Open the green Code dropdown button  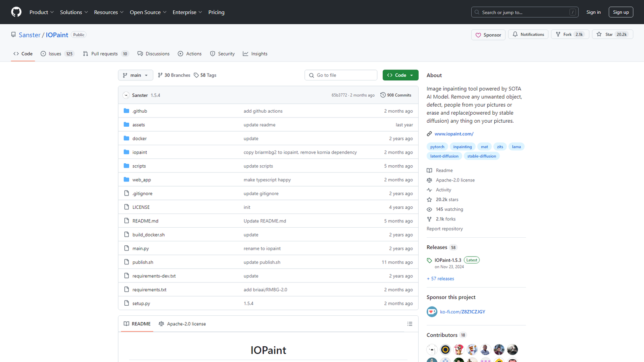[x=400, y=75]
